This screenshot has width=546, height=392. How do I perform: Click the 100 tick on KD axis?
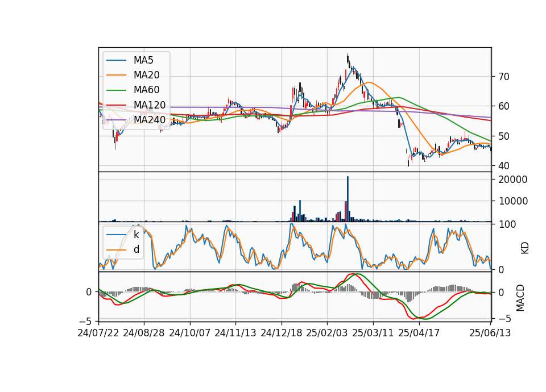[507, 224]
